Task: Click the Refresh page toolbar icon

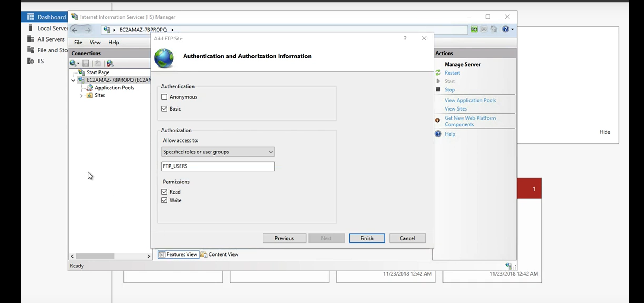Action: coord(474,29)
